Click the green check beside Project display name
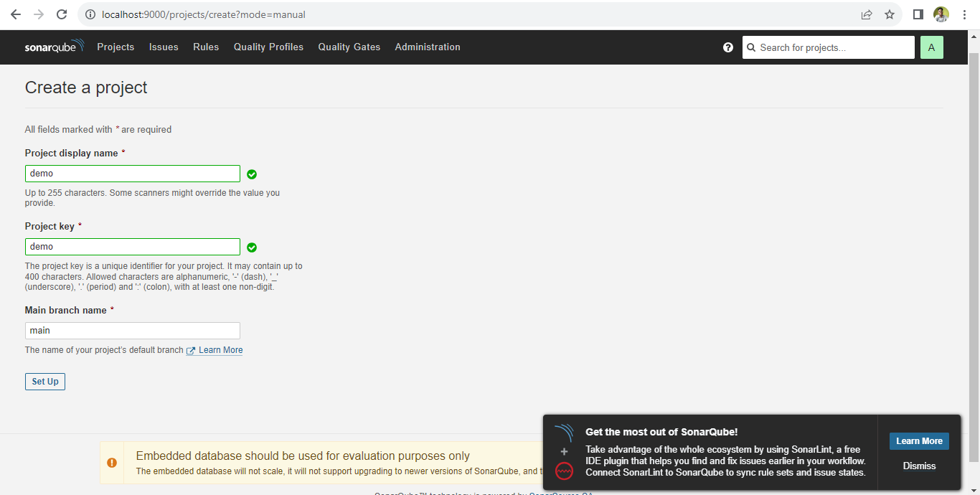Viewport: 980px width, 495px height. coord(252,174)
